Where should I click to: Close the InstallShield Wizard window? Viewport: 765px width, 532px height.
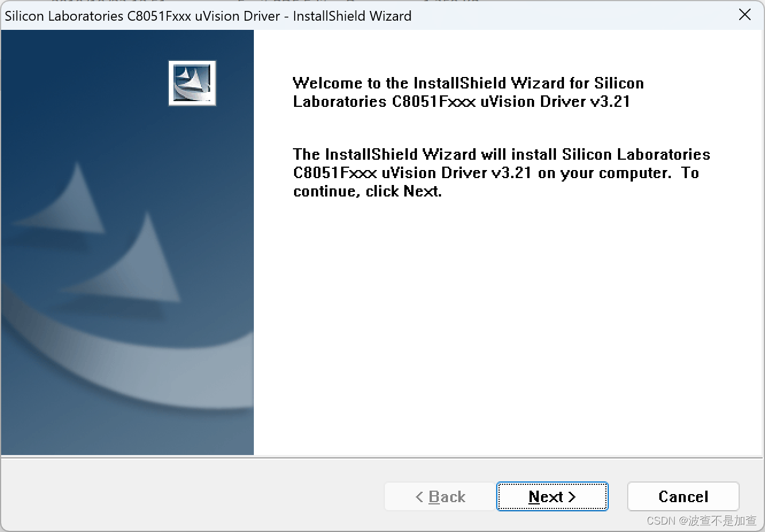[744, 15]
